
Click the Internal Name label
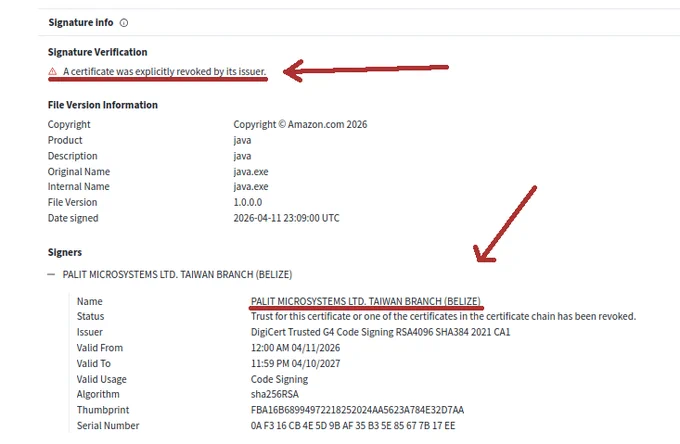click(x=78, y=186)
